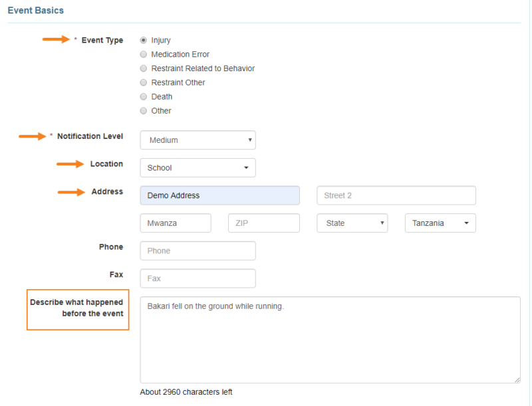The height and width of the screenshot is (406, 532).
Task: Click the textarea resize handle
Action: click(517, 379)
